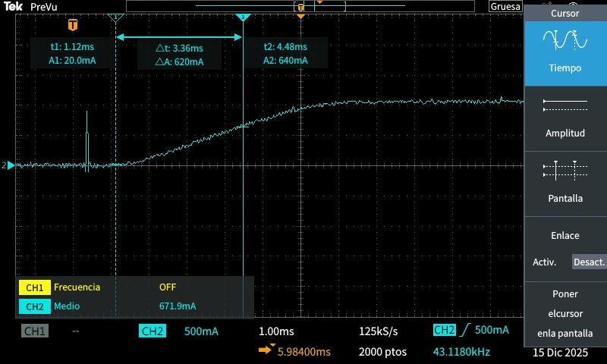
Task: Select the Tiempo cursor waveform icon
Action: pyautogui.click(x=565, y=40)
